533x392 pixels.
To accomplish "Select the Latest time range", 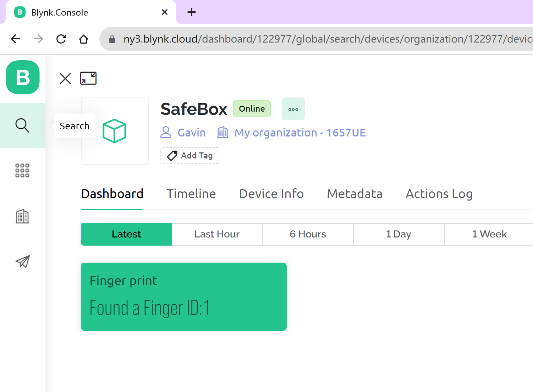I will [126, 234].
